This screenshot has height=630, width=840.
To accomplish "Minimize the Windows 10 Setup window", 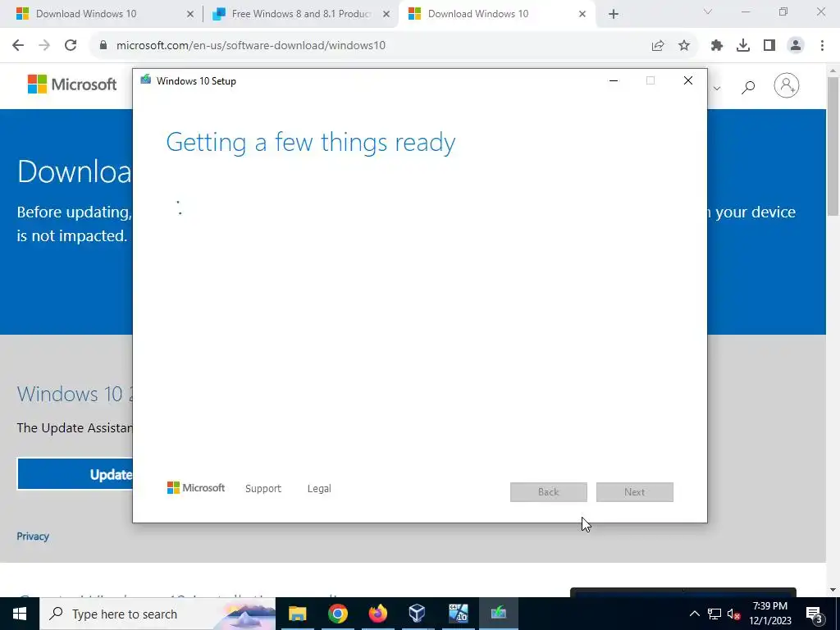I will (614, 81).
